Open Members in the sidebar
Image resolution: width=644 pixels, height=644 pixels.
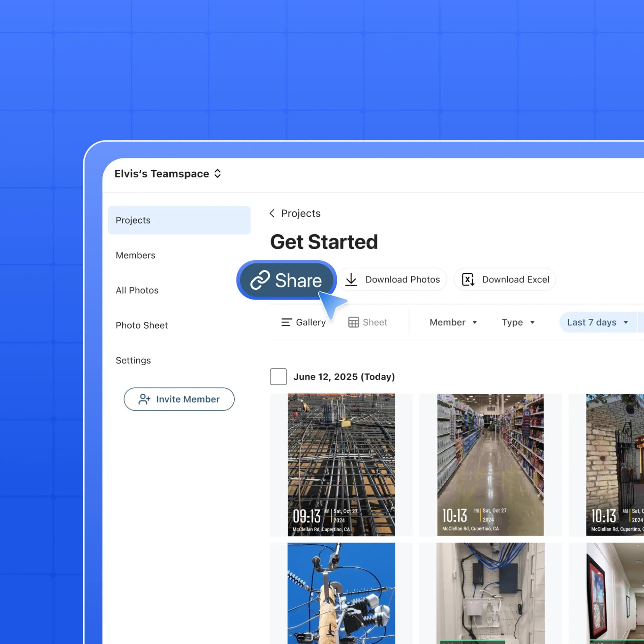click(136, 255)
